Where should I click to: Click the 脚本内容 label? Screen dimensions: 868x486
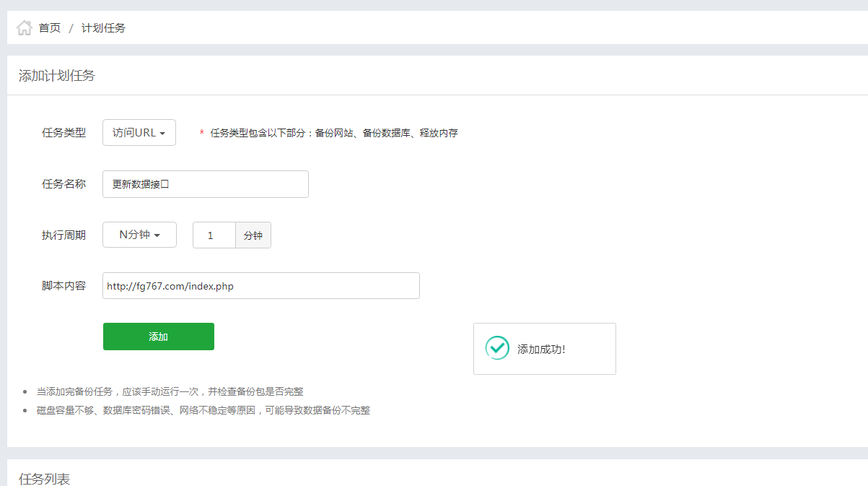tap(63, 286)
